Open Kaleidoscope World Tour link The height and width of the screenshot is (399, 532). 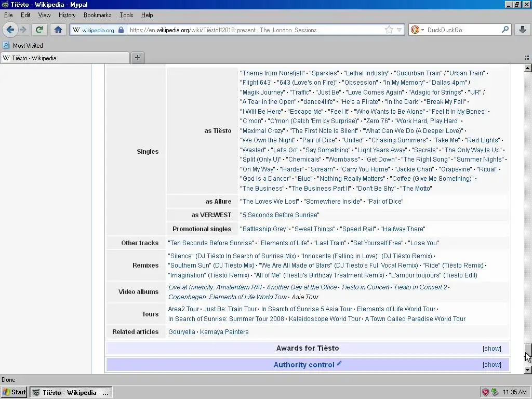click(325, 319)
